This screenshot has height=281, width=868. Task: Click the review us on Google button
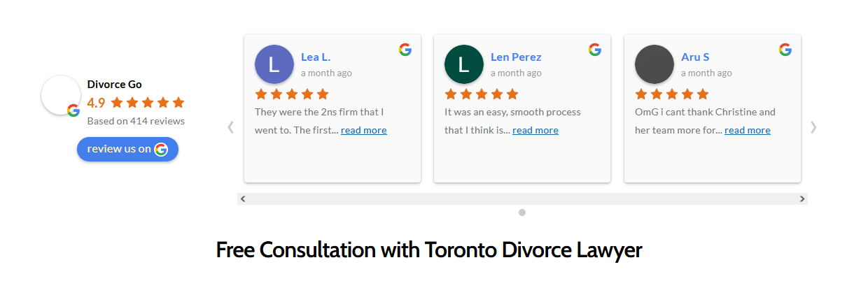pos(127,149)
